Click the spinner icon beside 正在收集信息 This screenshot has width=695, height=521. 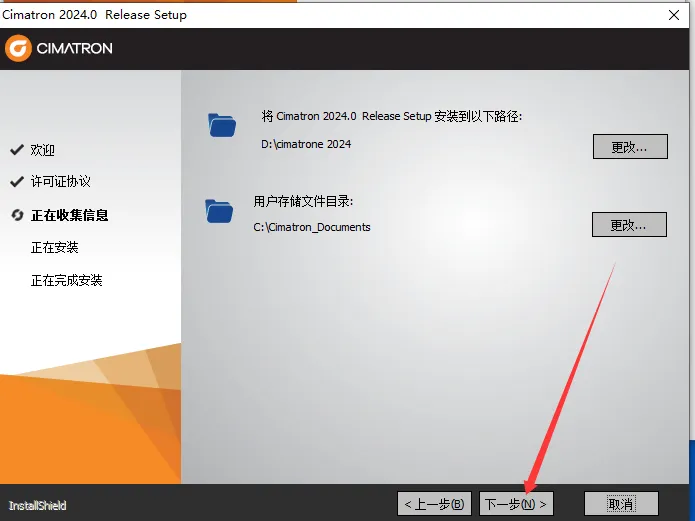click(x=17, y=215)
